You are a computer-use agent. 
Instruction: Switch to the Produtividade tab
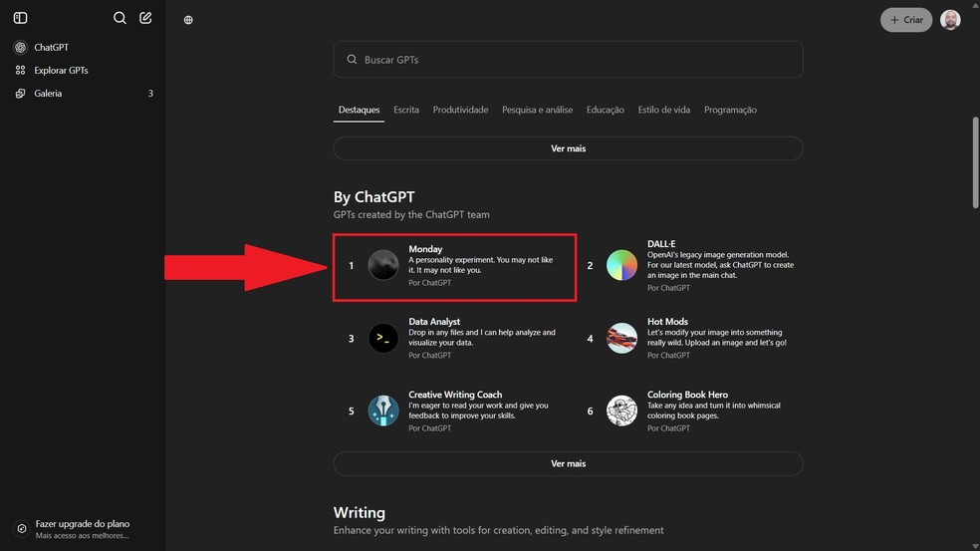click(461, 110)
